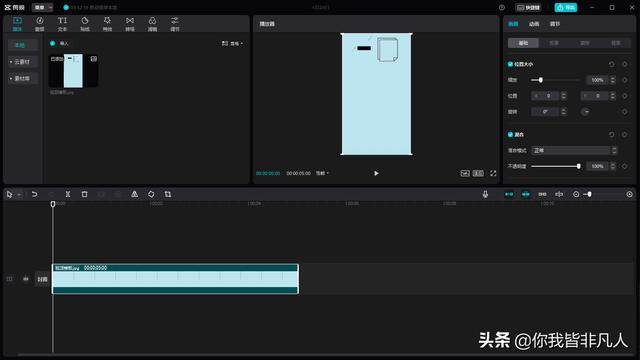Open the aspect ratio dropdown under the player
640x360 pixels.
coord(322,173)
